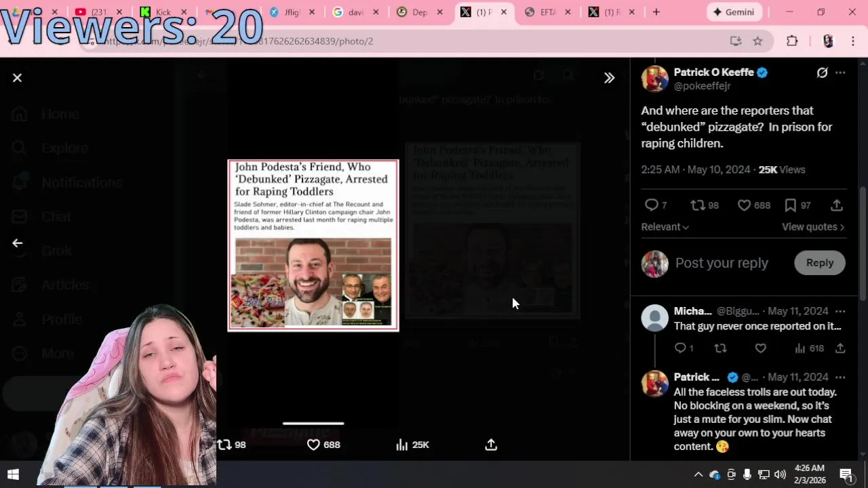Close the Dep browser tab

click(439, 12)
